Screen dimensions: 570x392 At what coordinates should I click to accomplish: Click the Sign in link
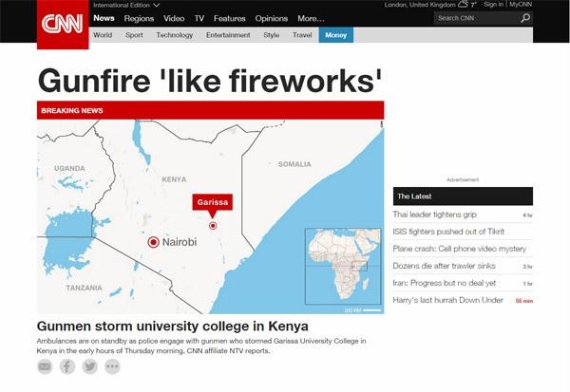tap(493, 5)
